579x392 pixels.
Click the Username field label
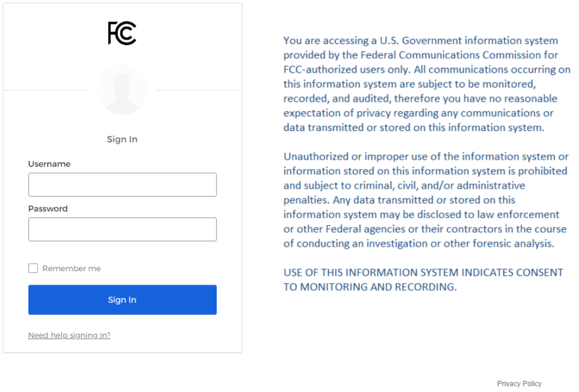[49, 164]
